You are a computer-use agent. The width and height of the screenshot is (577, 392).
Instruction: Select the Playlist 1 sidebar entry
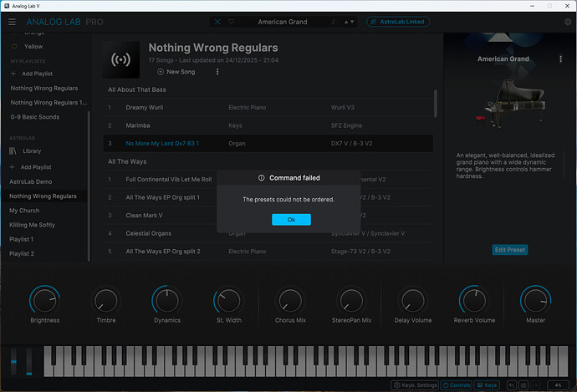(22, 239)
